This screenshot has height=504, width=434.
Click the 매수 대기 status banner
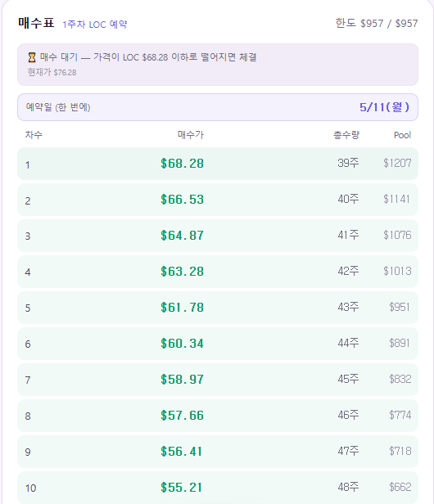point(218,65)
